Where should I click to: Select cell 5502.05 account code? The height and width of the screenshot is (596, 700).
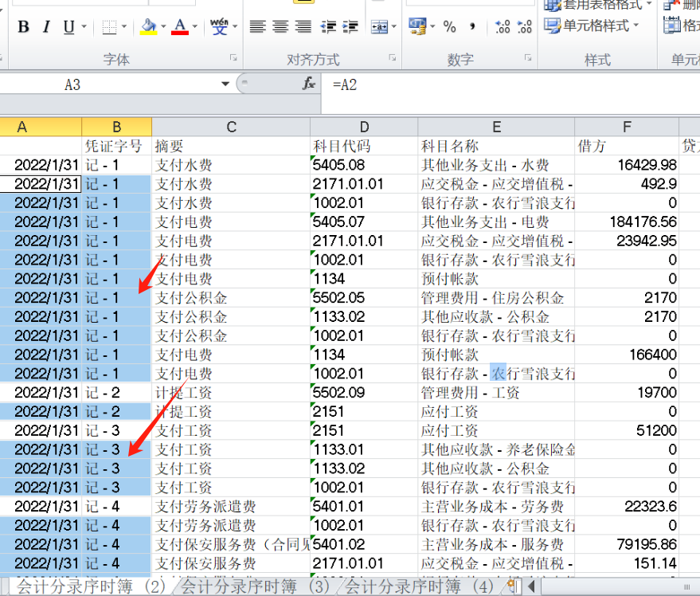click(364, 297)
